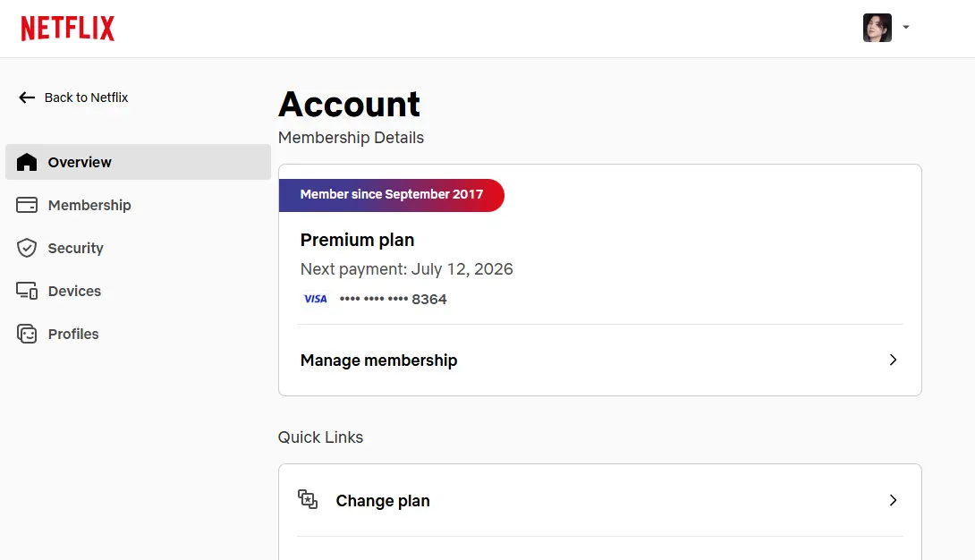Screen dimensions: 975x560
Task: Click the Netflix logo
Action: (x=68, y=29)
